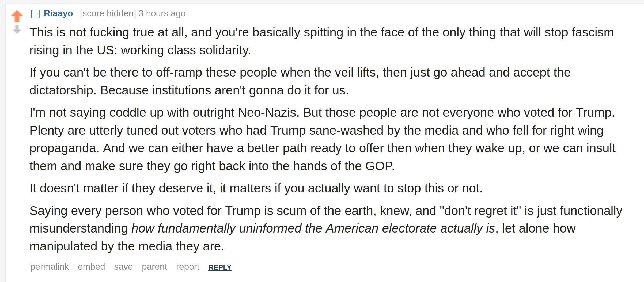Viewport: 644px width, 282px height.
Task: Open Riaayo's user profile
Action: tap(58, 13)
